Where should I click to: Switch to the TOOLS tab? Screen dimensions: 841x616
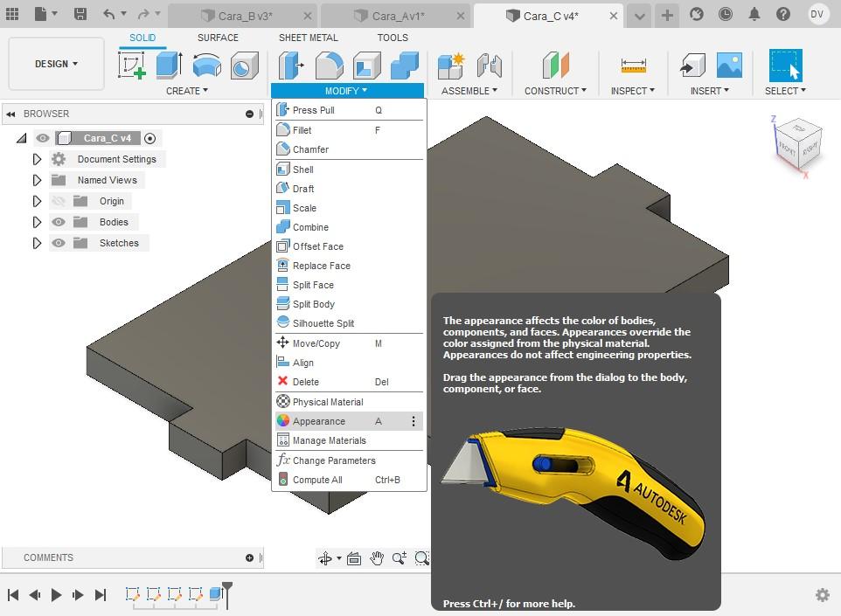coord(393,38)
